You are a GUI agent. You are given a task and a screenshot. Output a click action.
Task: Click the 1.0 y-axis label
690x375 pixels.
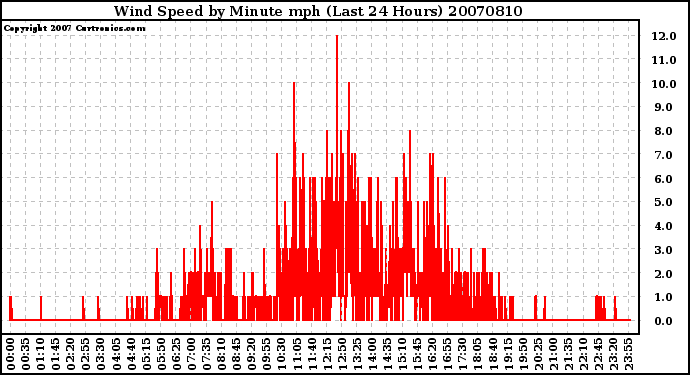point(664,298)
